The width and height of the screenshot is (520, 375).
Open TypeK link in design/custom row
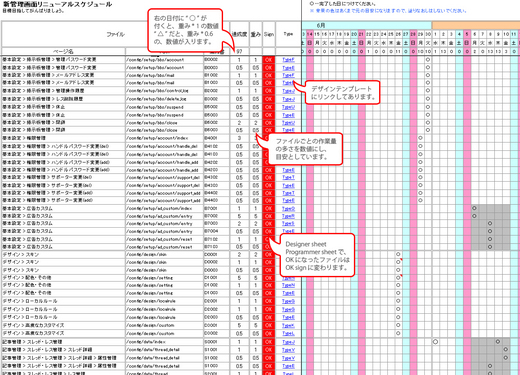pyautogui.click(x=288, y=325)
